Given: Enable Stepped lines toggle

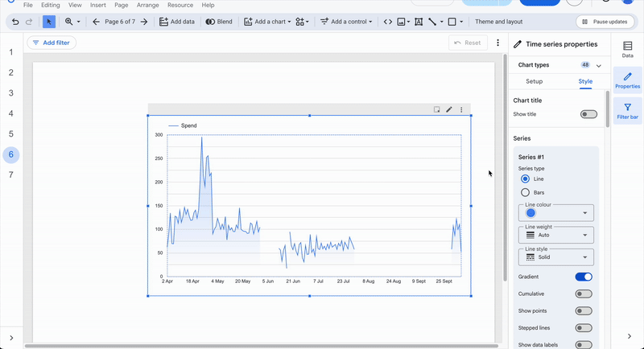Looking at the screenshot, I should [x=584, y=328].
